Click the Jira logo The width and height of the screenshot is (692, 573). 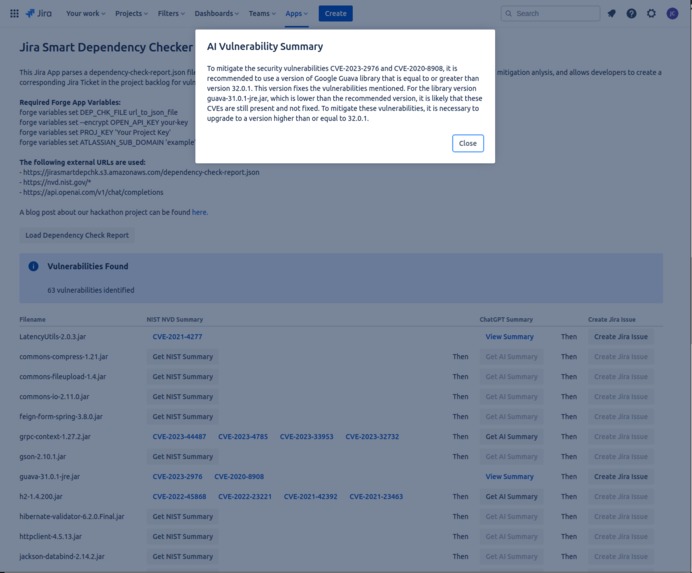(39, 14)
